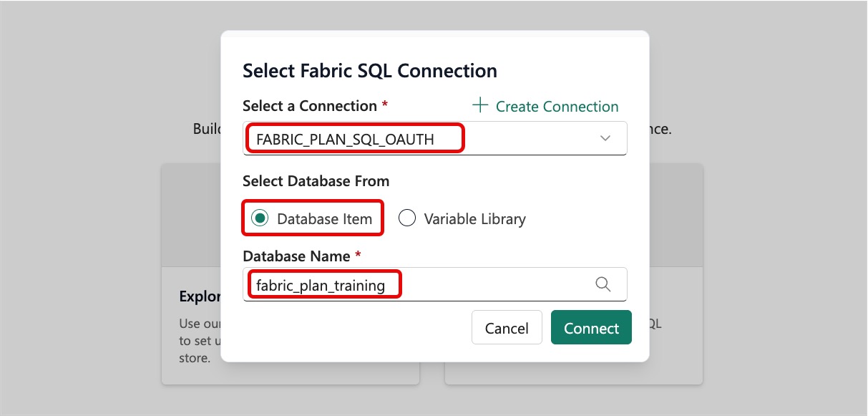
Task: Cancel the Fabric SQL connection dialog
Action: click(x=507, y=328)
